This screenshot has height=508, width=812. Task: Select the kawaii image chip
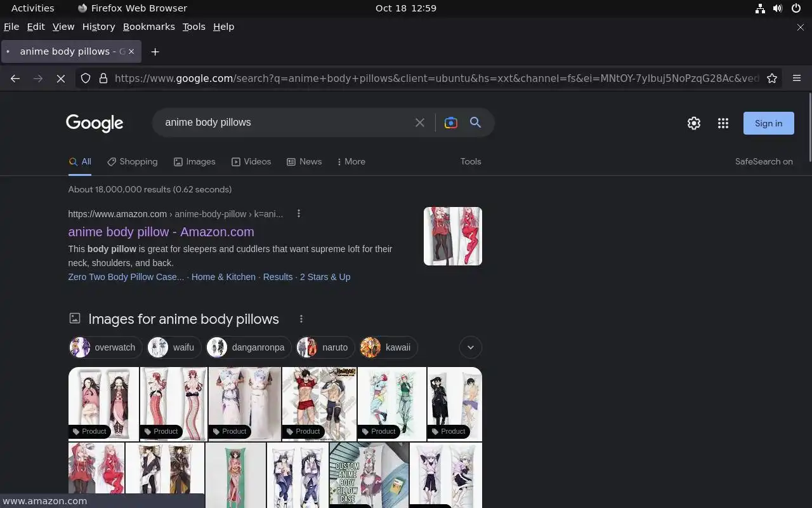[389, 347]
